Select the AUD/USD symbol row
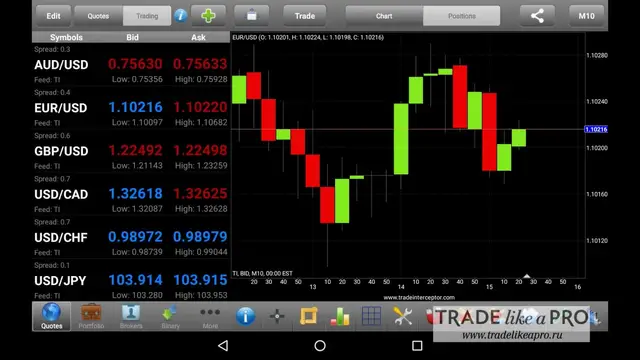640x360 pixels. tap(131, 64)
